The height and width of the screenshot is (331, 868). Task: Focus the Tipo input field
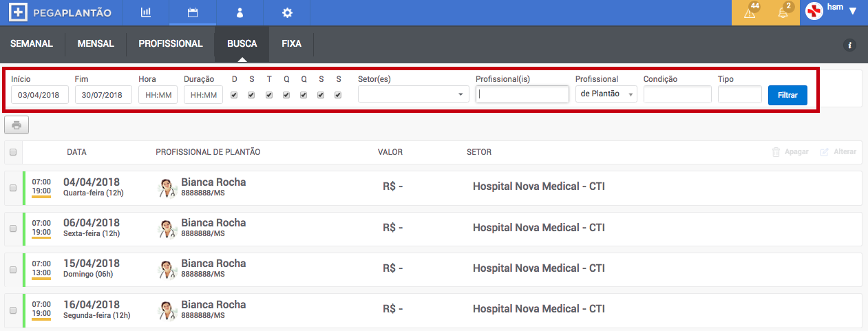740,94
